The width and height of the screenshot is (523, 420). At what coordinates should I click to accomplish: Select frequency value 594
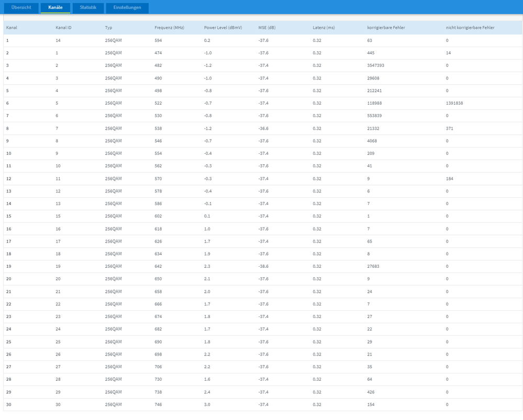(x=158, y=40)
